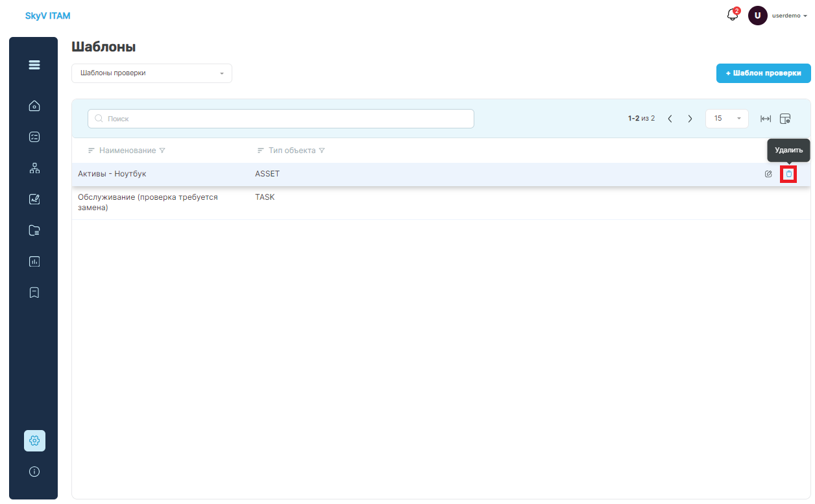
Task: Expand the Шаблоны проверки dropdown
Action: pyautogui.click(x=152, y=73)
